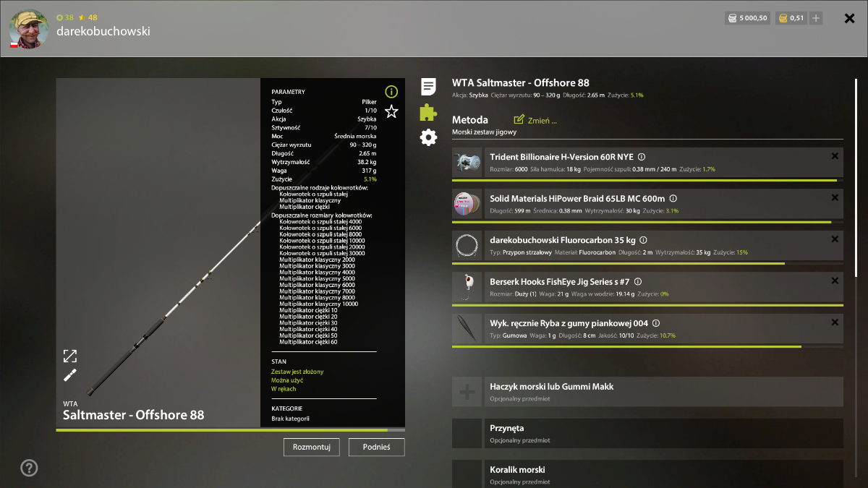Open the rod info icon
This screenshot has width=868, height=488.
[391, 92]
